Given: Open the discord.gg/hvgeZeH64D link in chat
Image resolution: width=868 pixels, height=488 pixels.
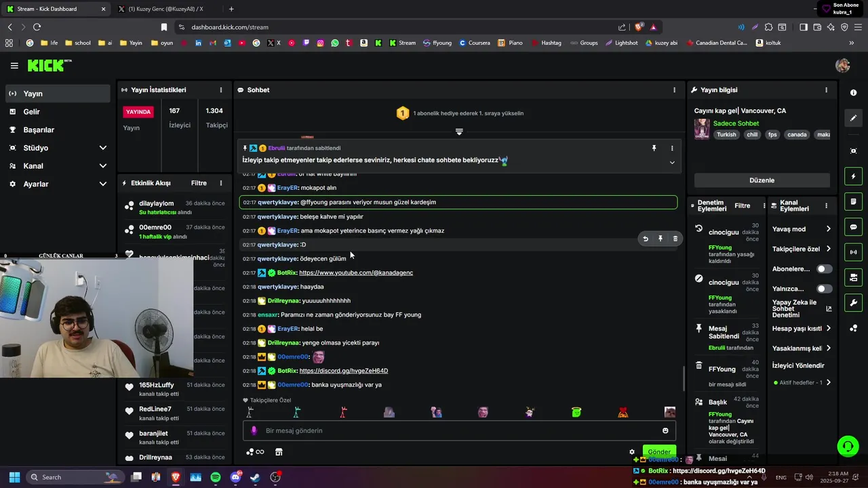Looking at the screenshot, I should tap(344, 371).
